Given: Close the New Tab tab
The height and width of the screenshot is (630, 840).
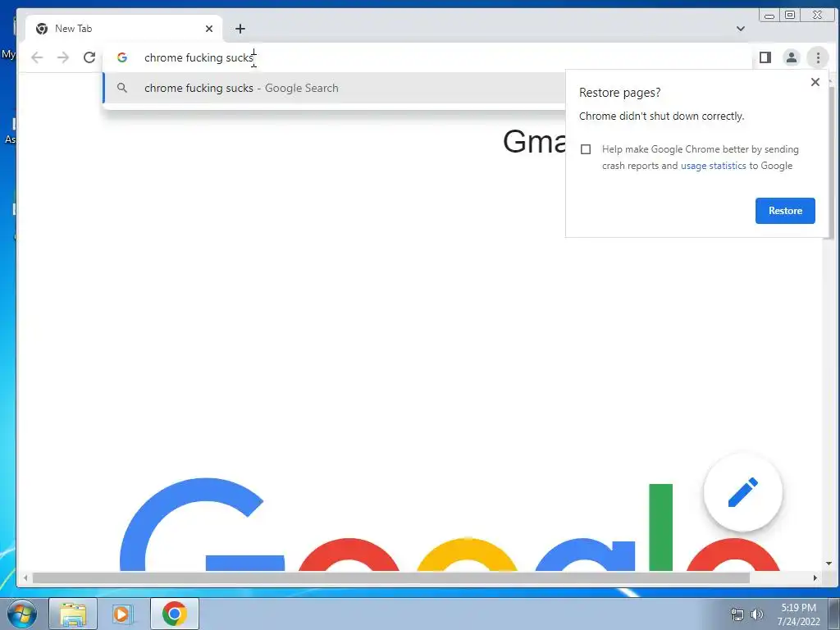Looking at the screenshot, I should click(209, 29).
